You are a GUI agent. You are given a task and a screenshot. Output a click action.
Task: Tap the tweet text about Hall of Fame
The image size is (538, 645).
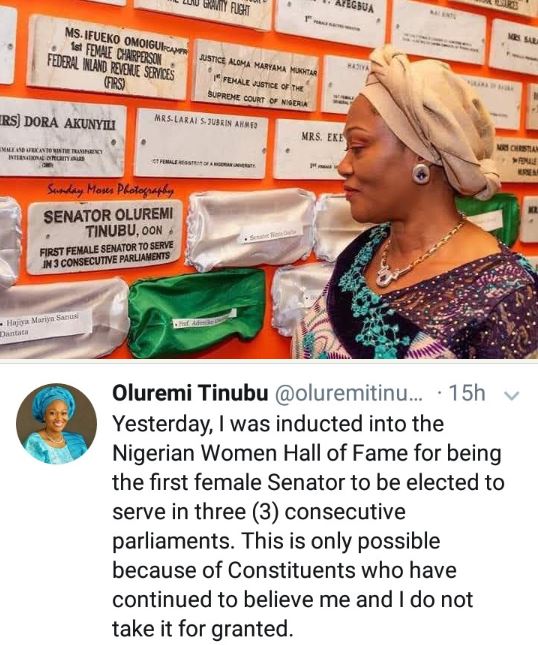308,527
